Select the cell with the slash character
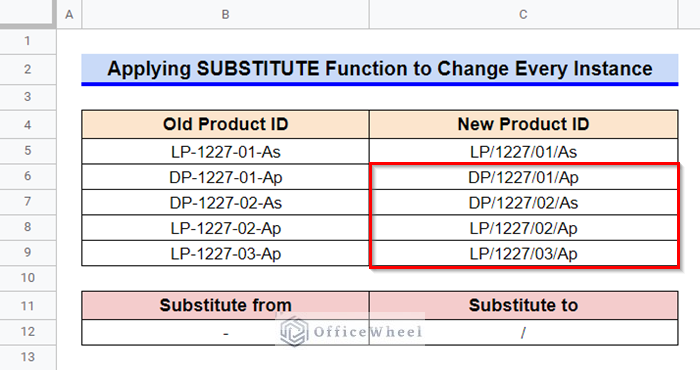 coord(523,333)
